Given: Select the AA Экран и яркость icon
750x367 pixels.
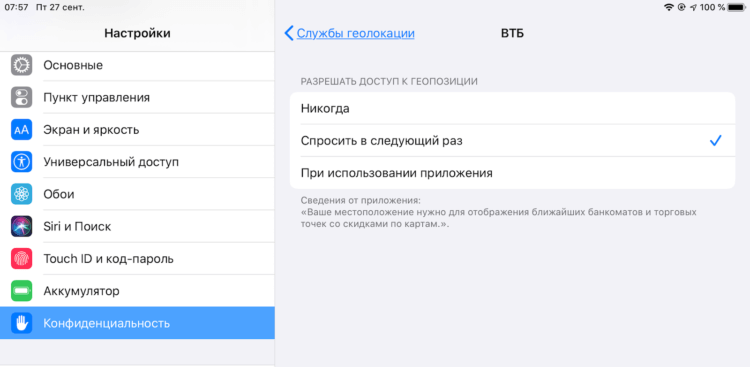Looking at the screenshot, I should tap(22, 130).
